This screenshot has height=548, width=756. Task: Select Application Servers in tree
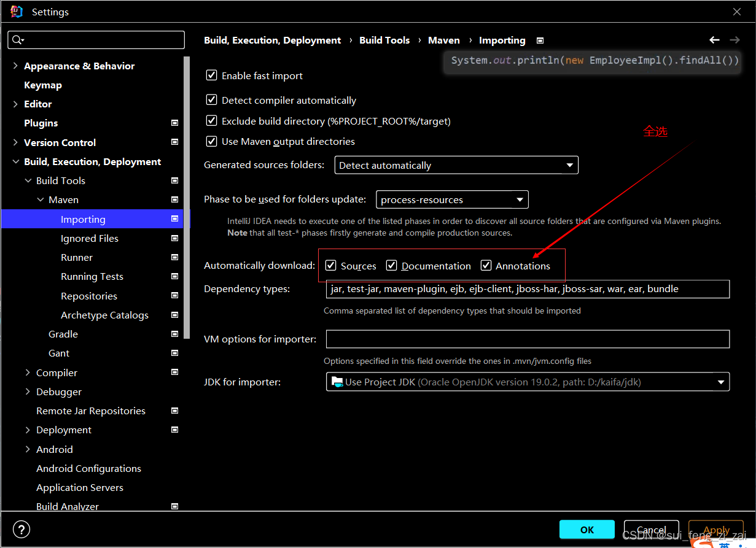(80, 487)
